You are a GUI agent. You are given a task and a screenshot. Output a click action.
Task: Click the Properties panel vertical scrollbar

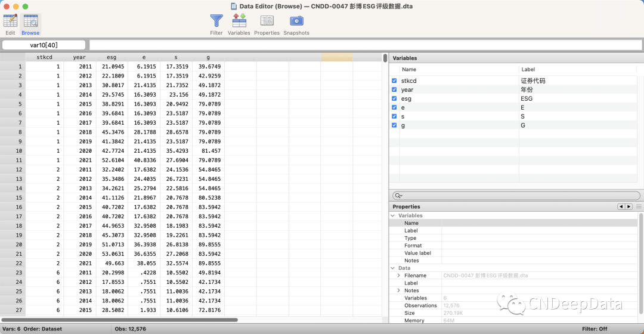tap(640, 264)
